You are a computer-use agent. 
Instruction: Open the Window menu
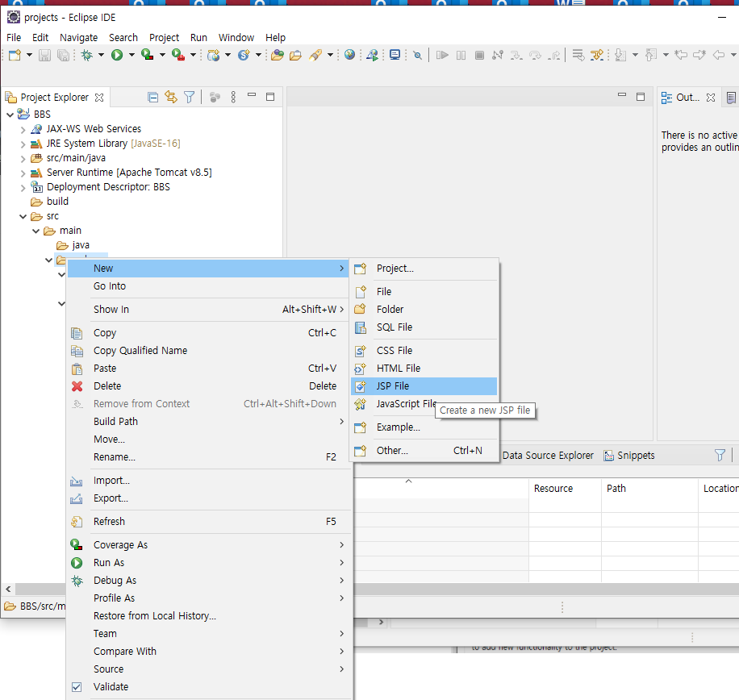click(x=236, y=38)
